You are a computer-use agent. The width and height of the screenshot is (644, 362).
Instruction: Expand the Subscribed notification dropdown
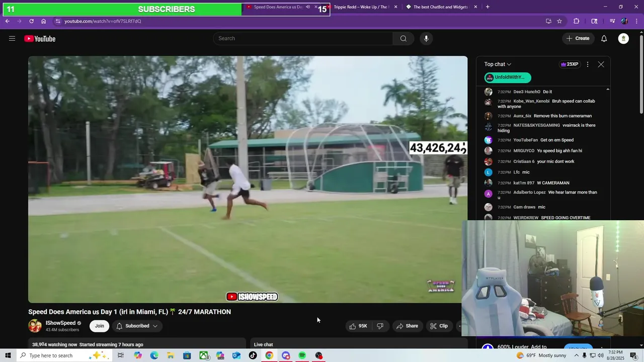pyautogui.click(x=137, y=326)
